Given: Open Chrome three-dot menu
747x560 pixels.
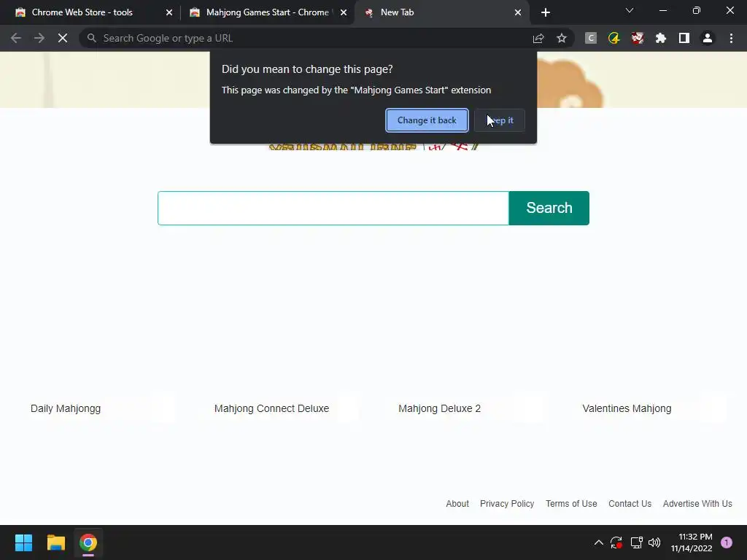Looking at the screenshot, I should tap(731, 38).
